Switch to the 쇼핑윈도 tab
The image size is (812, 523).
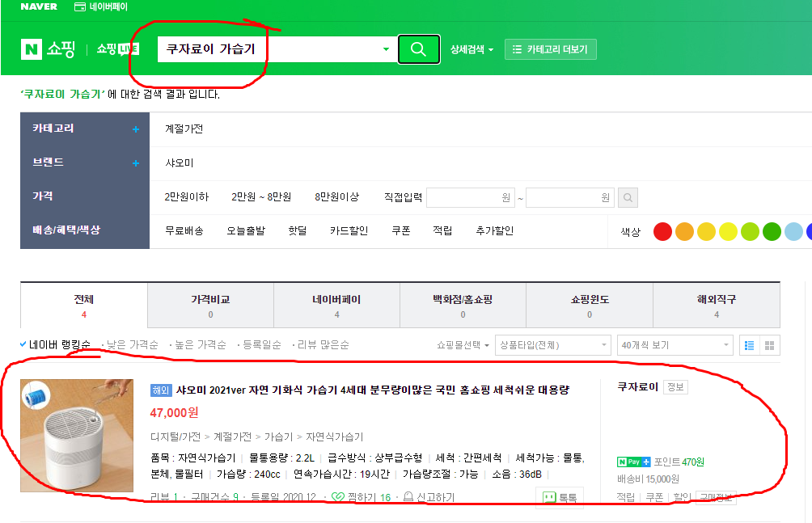click(x=590, y=306)
